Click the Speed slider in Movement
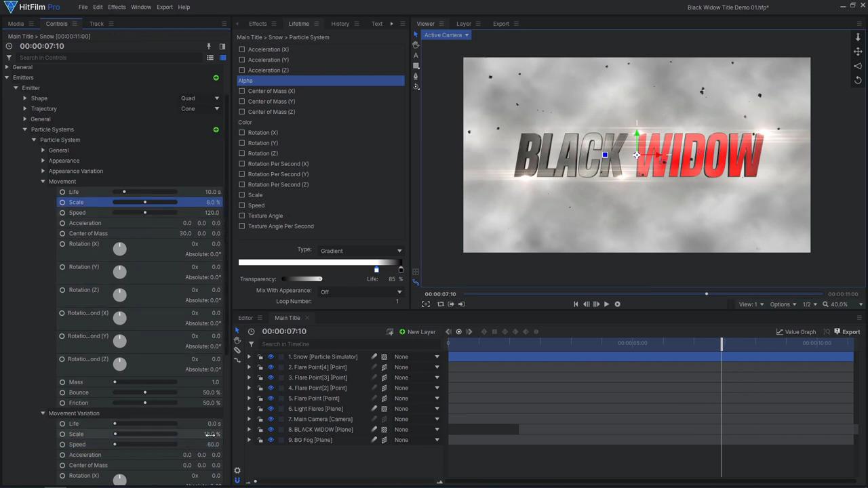The height and width of the screenshot is (488, 868). click(x=145, y=213)
